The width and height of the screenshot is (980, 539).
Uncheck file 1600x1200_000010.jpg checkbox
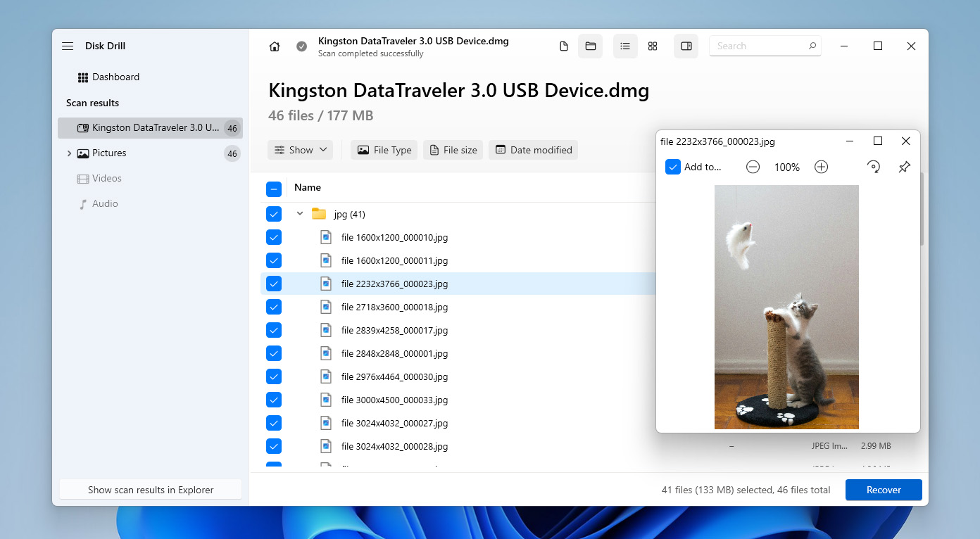(x=274, y=237)
